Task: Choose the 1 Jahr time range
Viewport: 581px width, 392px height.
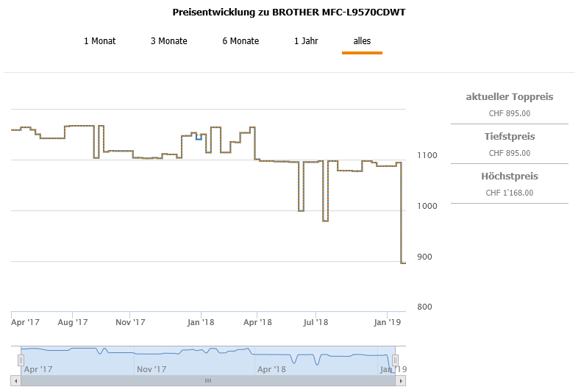Action: point(306,41)
